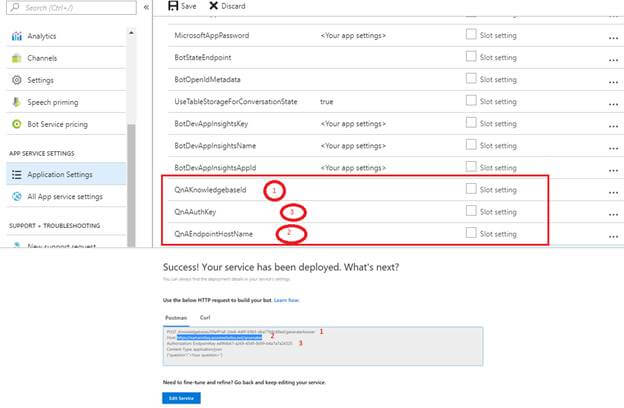This screenshot has width=624, height=408.
Task: Open the Settings gear icon
Action: click(x=17, y=80)
